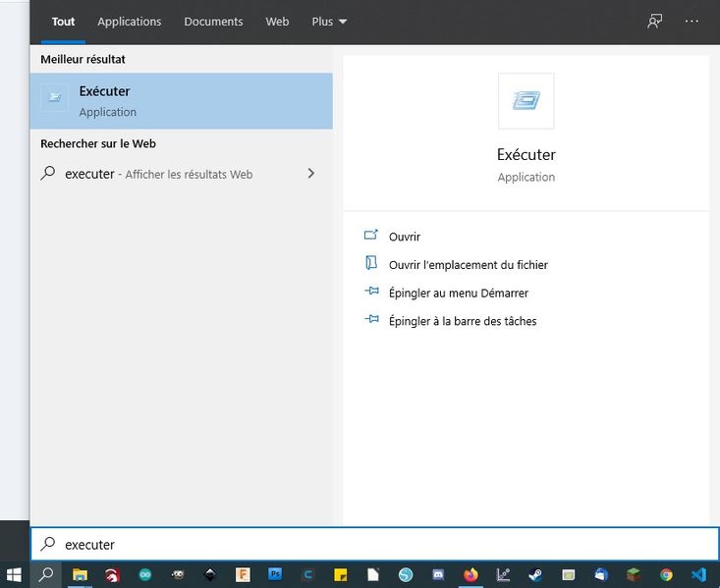720x588 pixels.
Task: Open Photoshop from the taskbar
Action: [x=275, y=574]
